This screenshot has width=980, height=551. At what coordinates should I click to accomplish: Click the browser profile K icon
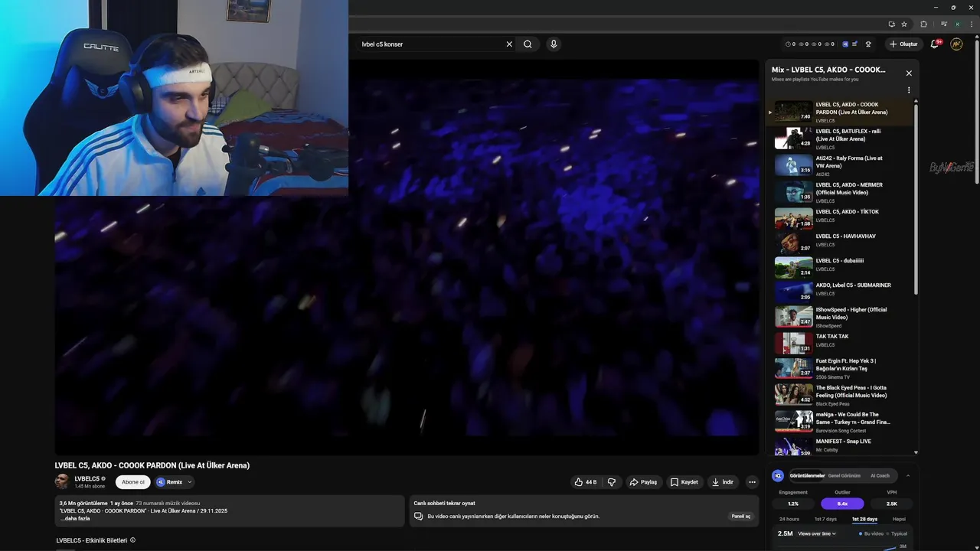point(957,24)
